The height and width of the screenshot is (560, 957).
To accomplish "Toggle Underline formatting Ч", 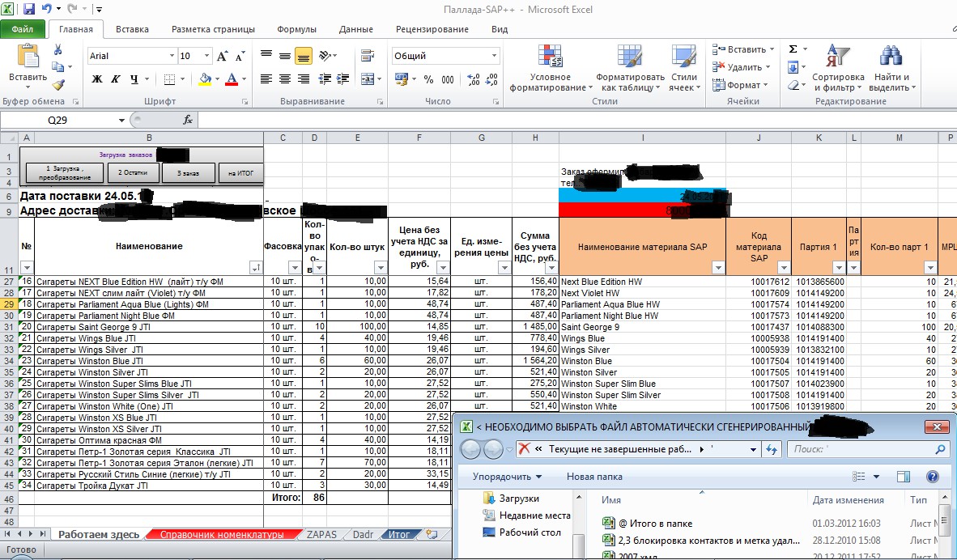I will point(134,79).
